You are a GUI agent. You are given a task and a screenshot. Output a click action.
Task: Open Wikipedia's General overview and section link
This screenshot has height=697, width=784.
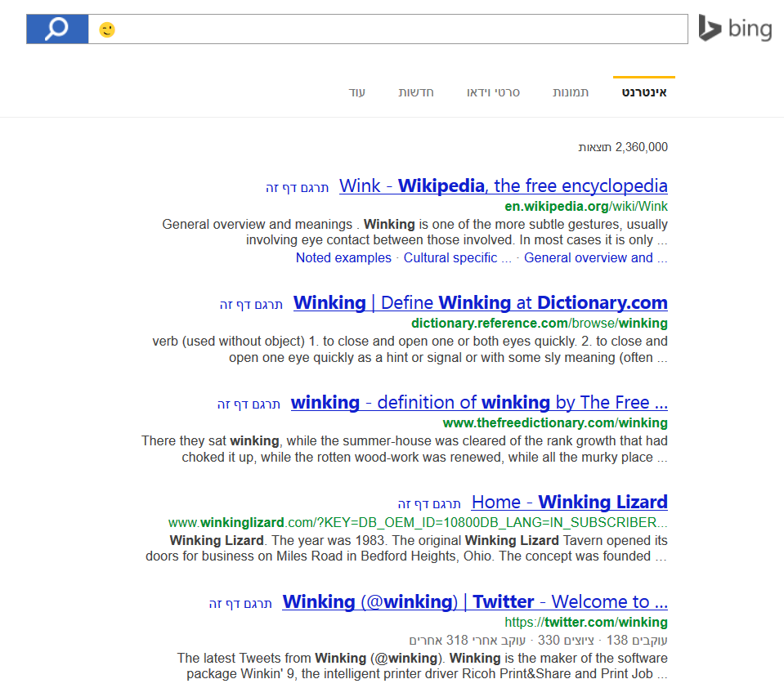pyautogui.click(x=595, y=258)
